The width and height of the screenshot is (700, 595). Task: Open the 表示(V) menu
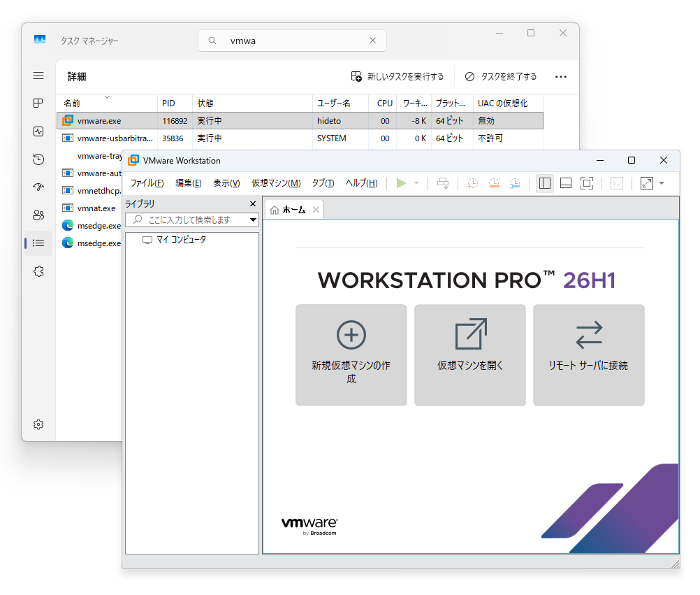point(226,183)
